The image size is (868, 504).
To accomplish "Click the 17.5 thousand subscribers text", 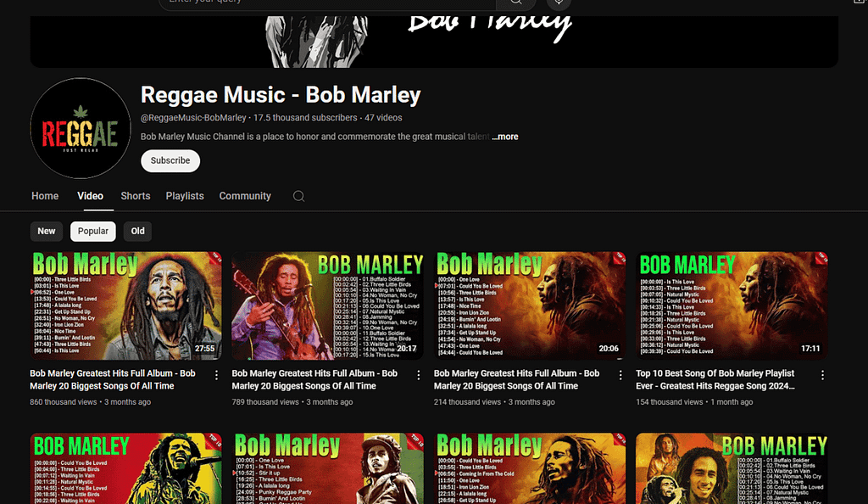I will [305, 118].
